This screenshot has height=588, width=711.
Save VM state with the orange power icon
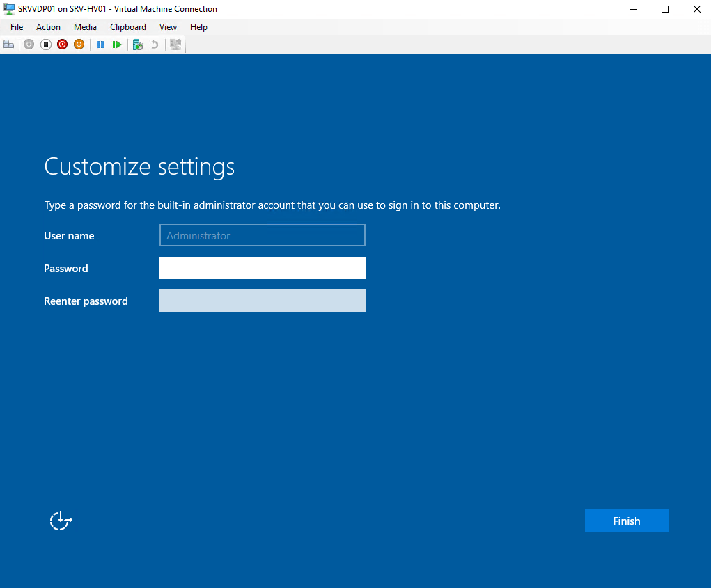click(x=79, y=45)
